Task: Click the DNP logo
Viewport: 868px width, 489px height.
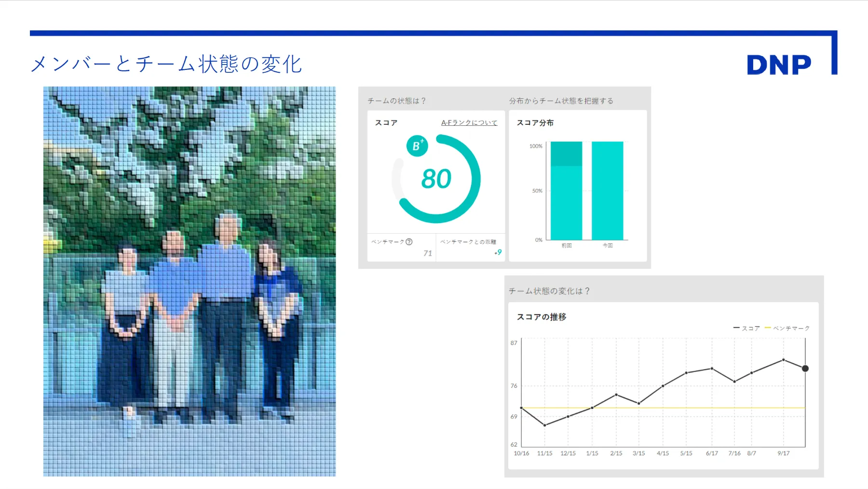Action: pyautogui.click(x=778, y=65)
